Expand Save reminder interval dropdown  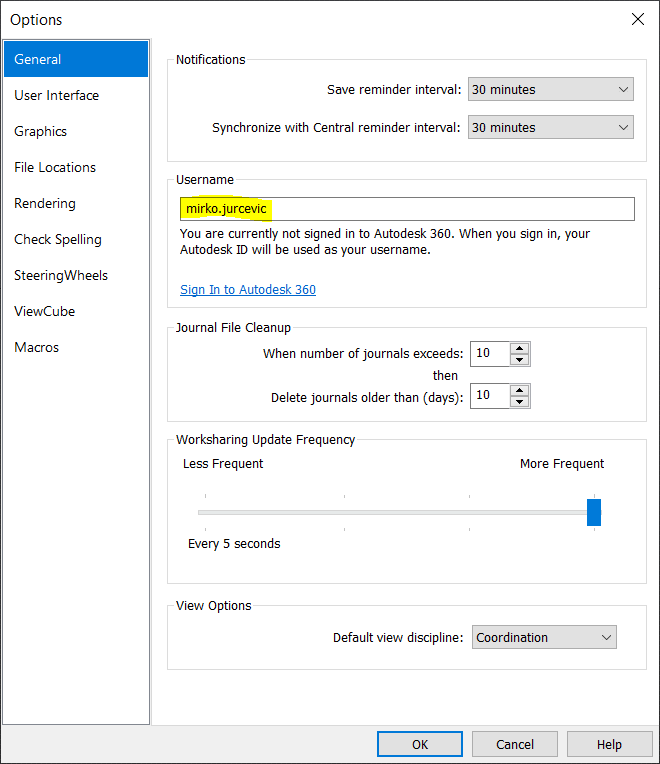[551, 89]
